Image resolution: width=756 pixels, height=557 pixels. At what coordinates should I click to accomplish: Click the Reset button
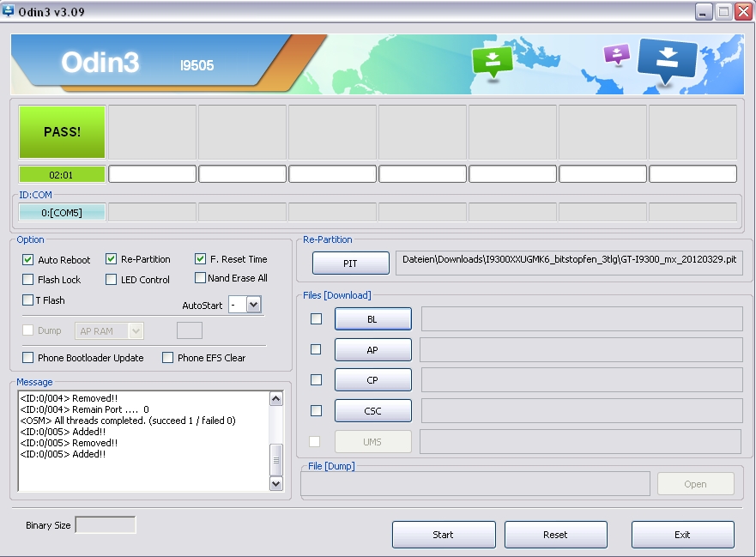click(555, 535)
